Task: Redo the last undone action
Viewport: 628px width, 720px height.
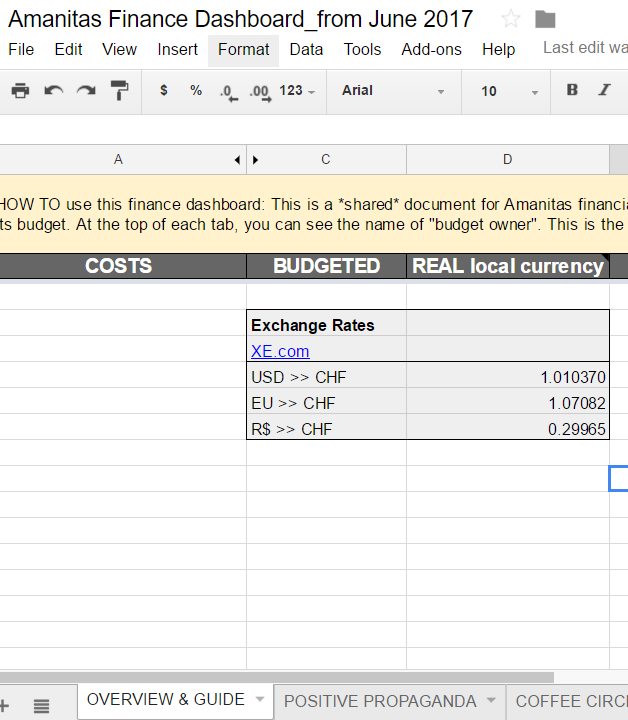Action: click(x=86, y=90)
